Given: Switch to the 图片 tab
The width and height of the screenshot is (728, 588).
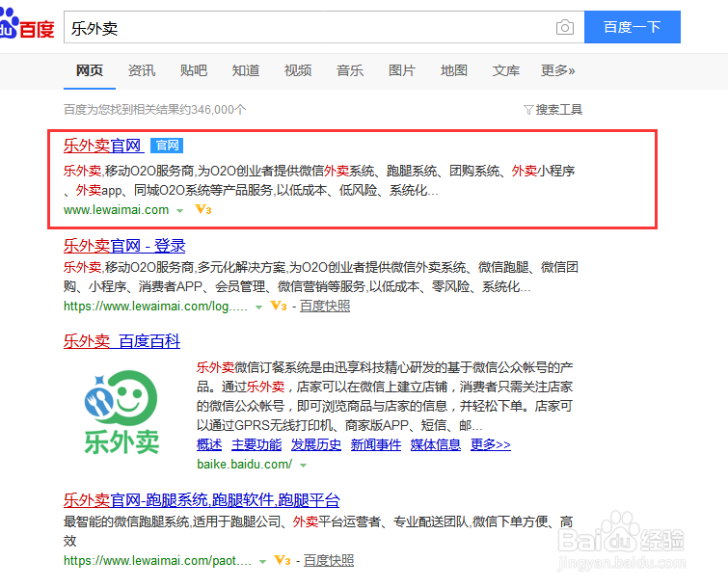Looking at the screenshot, I should [x=402, y=70].
